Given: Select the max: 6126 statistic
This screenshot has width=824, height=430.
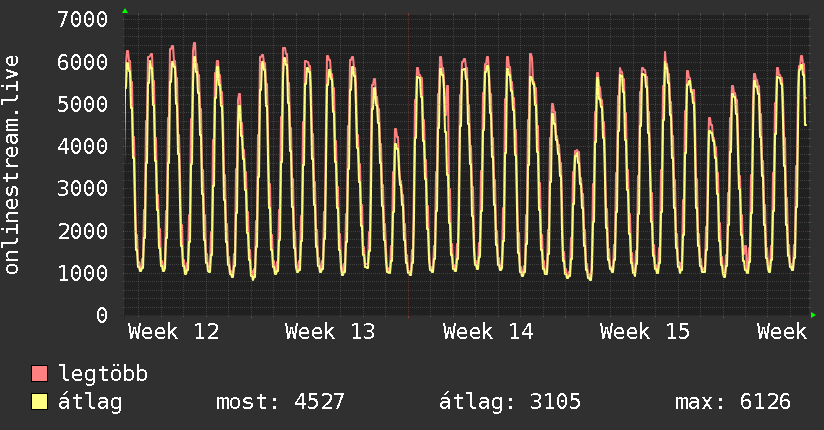Looking at the screenshot, I should pyautogui.click(x=733, y=402).
